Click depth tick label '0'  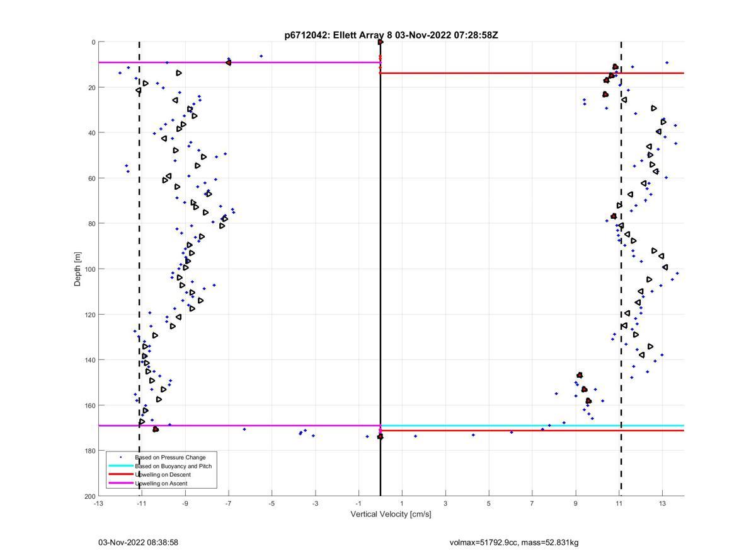click(93, 42)
